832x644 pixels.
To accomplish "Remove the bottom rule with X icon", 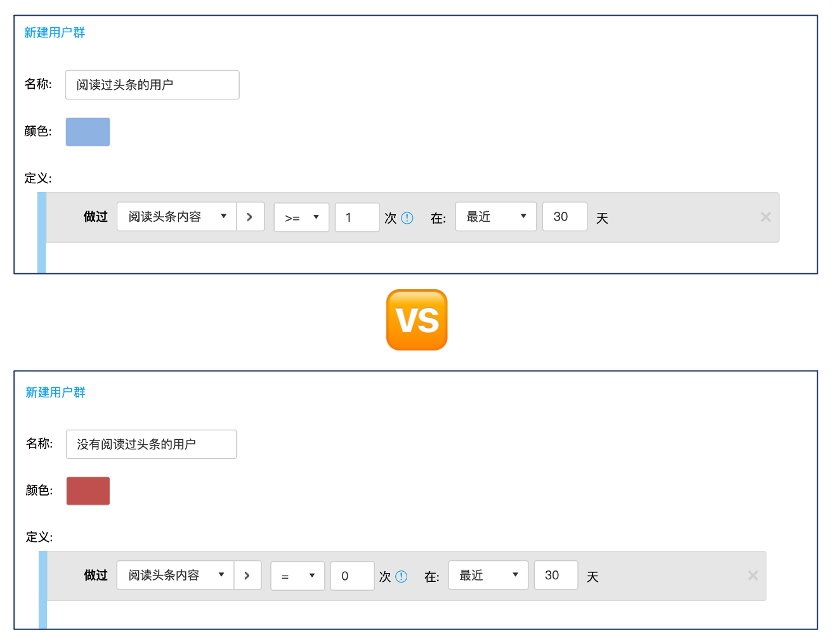I will click(x=753, y=576).
